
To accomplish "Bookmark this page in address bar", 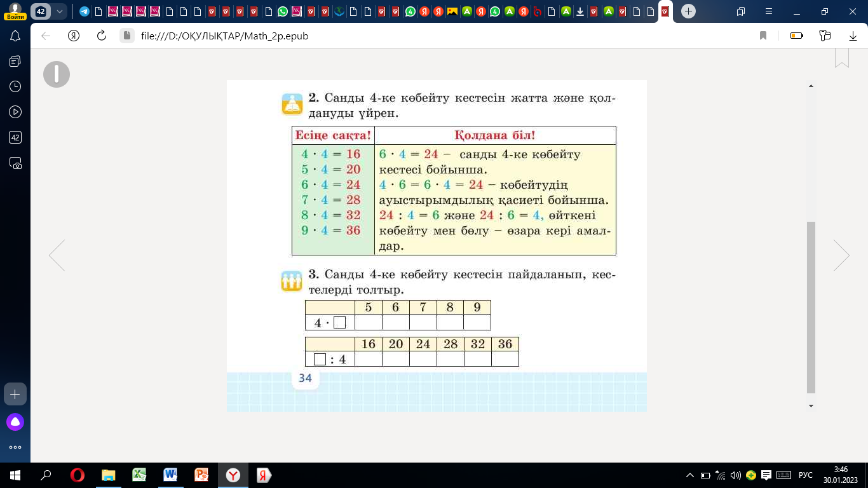I will [763, 36].
